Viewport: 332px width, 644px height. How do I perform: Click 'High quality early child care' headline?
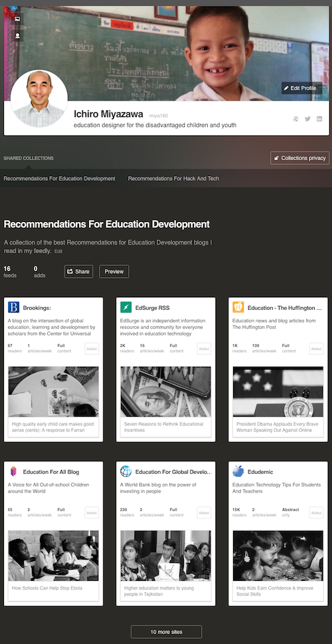point(53,427)
